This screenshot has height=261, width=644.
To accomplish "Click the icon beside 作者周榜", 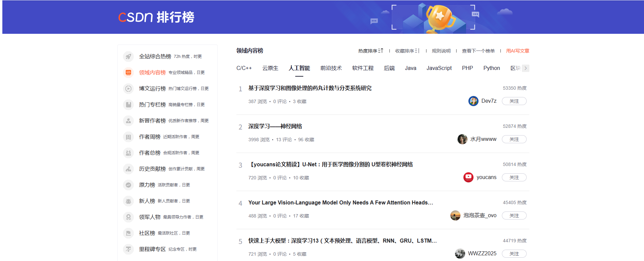I will pyautogui.click(x=128, y=137).
